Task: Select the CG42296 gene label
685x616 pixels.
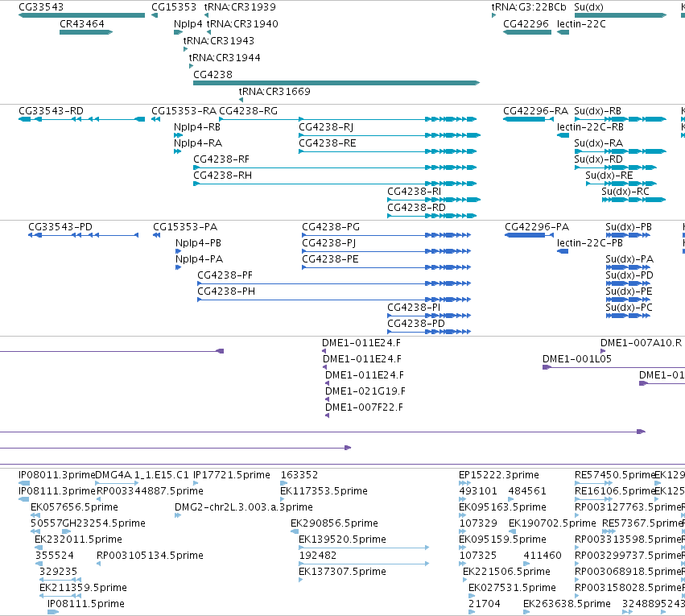Action: pyautogui.click(x=526, y=24)
